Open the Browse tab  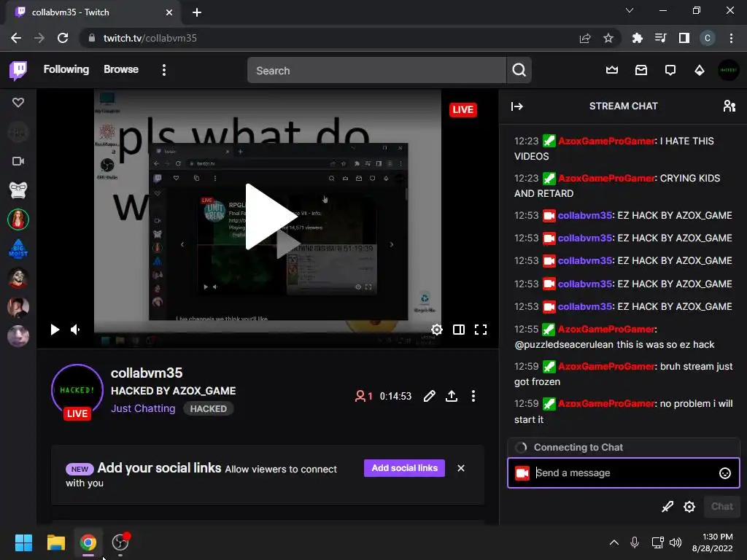click(x=121, y=69)
